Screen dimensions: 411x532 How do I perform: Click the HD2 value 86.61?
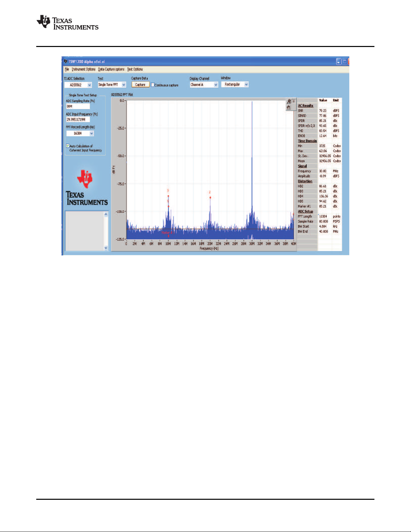point(323,186)
